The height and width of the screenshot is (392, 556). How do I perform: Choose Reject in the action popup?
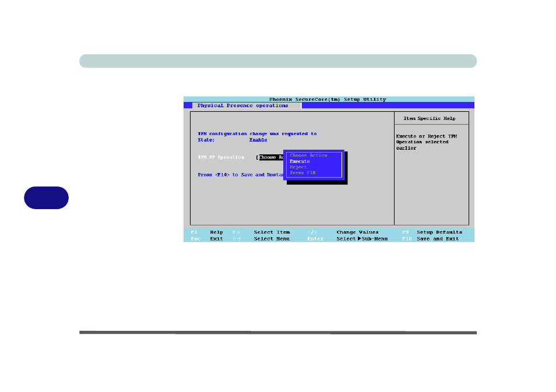point(298,167)
